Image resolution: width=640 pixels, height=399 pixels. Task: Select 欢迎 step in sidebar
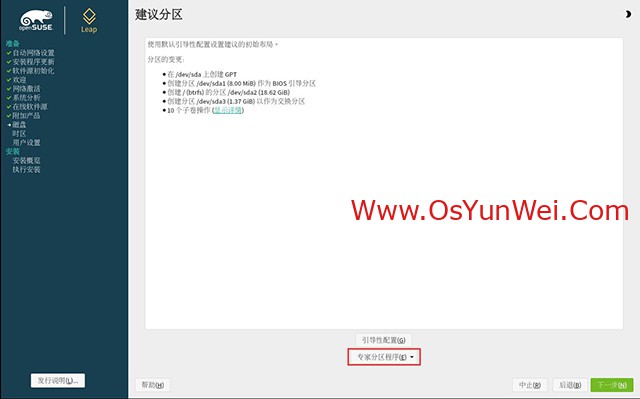[19, 80]
